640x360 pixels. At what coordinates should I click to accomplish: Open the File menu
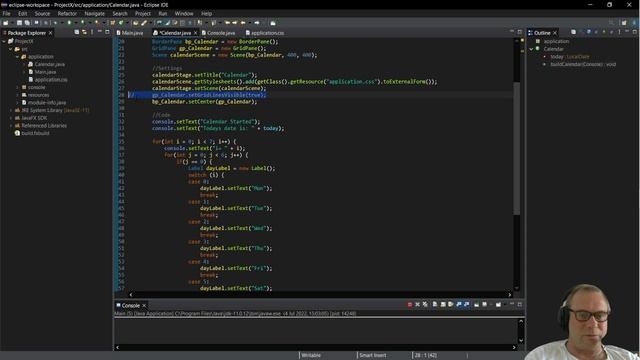(7, 13)
